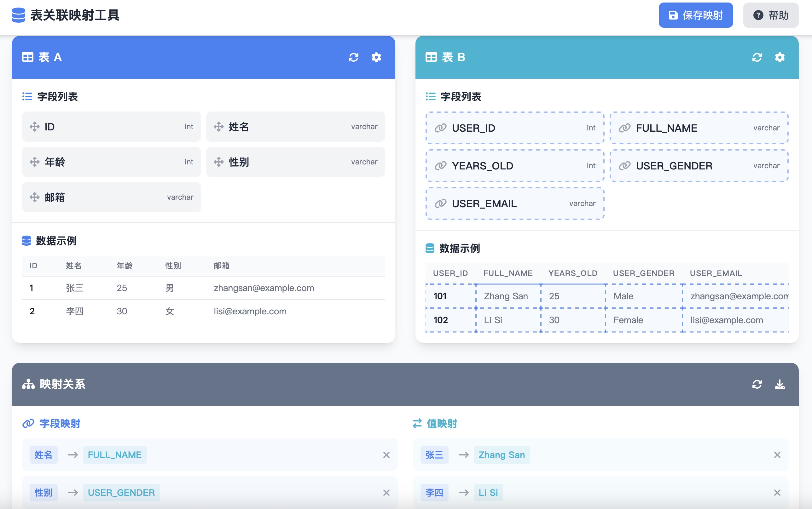Viewport: 812px width, 509px height.
Task: Refresh Table A with the sync icon
Action: [353, 57]
